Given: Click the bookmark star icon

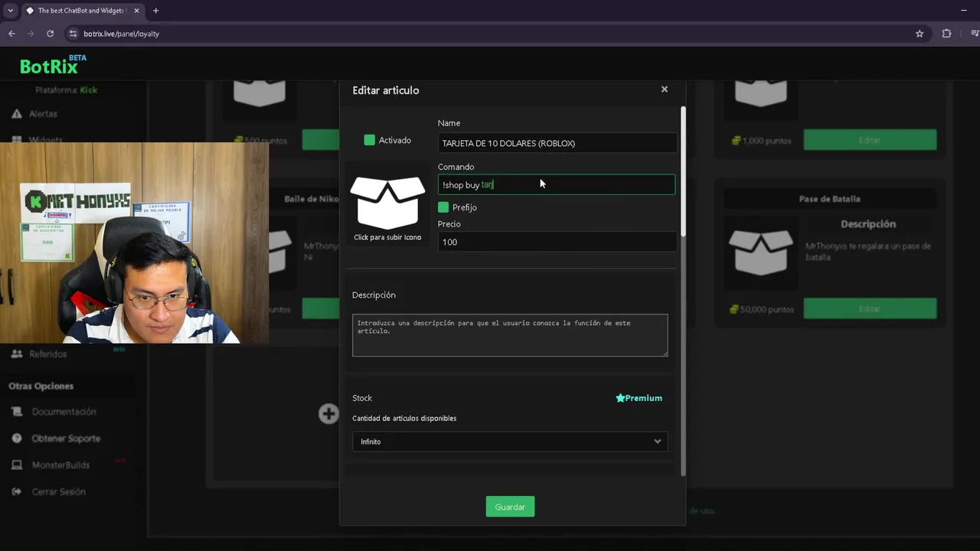Looking at the screenshot, I should (x=920, y=34).
